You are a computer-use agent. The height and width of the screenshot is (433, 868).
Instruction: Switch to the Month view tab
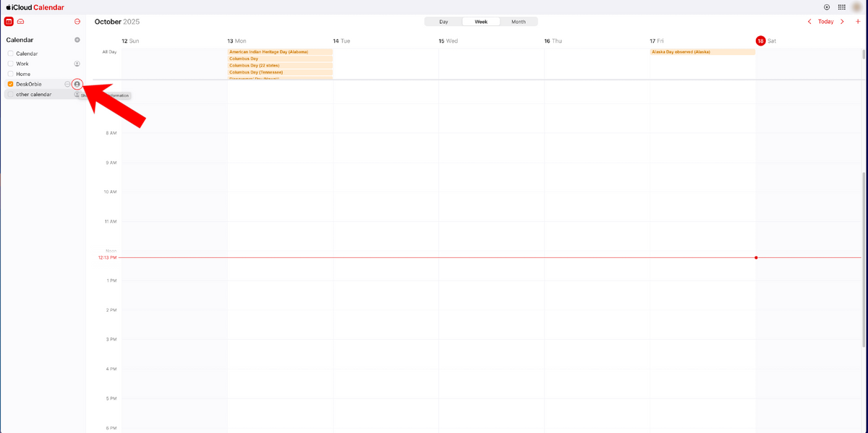pyautogui.click(x=519, y=22)
